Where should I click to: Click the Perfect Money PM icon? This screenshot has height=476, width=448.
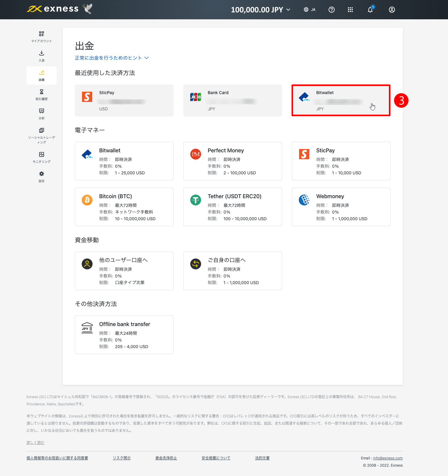pos(196,154)
